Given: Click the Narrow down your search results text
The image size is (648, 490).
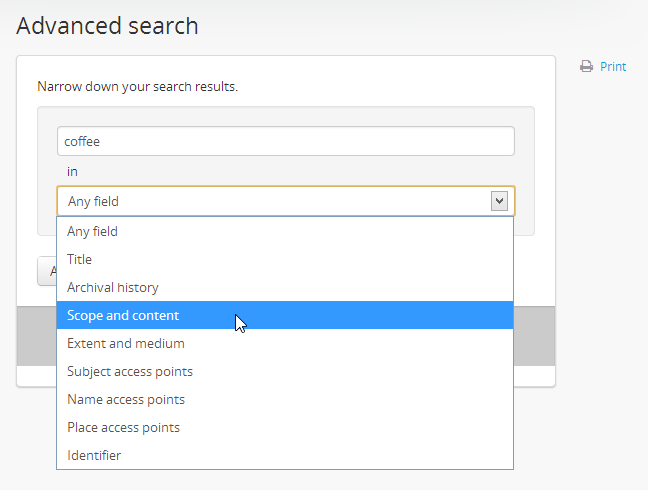Looking at the screenshot, I should 137,87.
